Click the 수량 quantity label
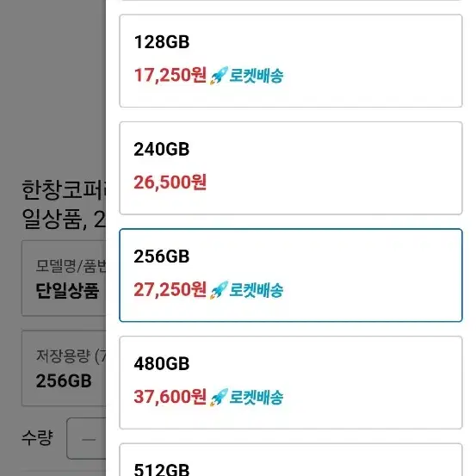This screenshot has height=476, width=476. pyautogui.click(x=37, y=438)
